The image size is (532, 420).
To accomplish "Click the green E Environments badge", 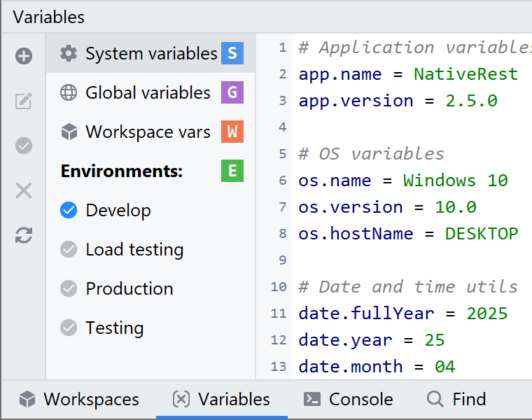I will 232,171.
